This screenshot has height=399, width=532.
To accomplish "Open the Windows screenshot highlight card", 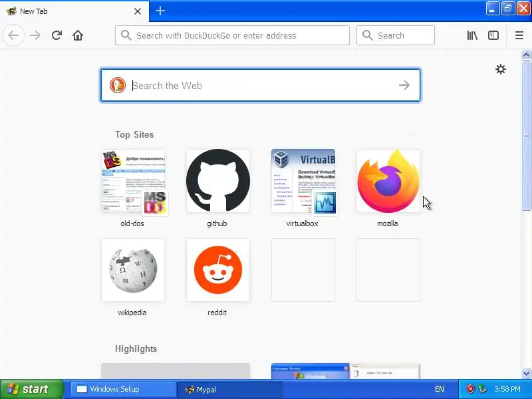I will pyautogui.click(x=346, y=371).
